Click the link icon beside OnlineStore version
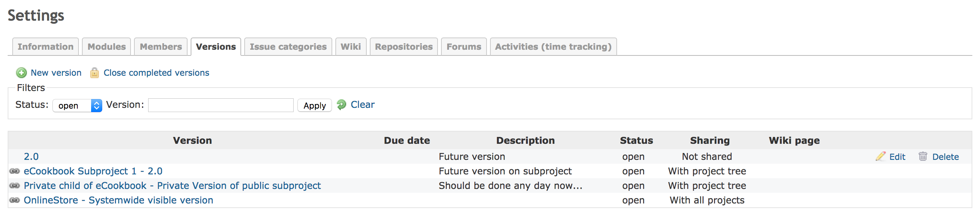 15,200
